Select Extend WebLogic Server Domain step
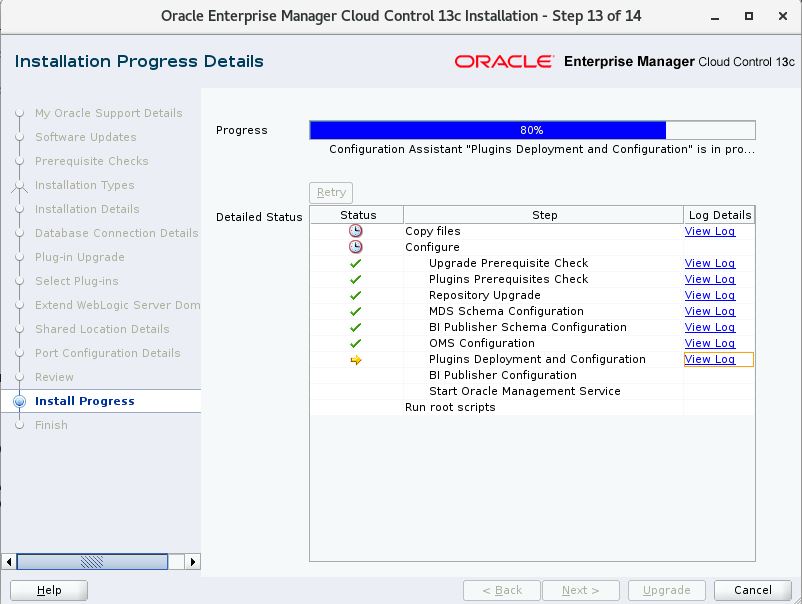 118,305
